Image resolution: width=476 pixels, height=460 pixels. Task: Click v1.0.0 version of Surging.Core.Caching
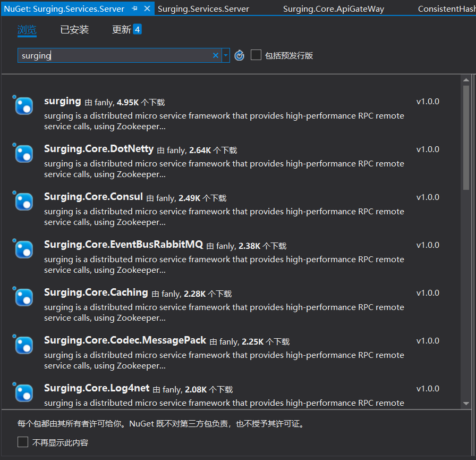click(428, 293)
